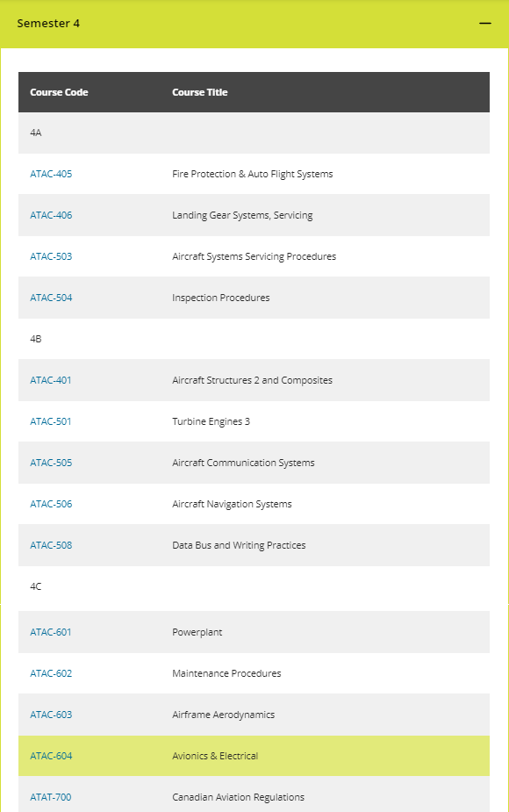Collapse Semester 4 using the minus icon

tap(484, 24)
